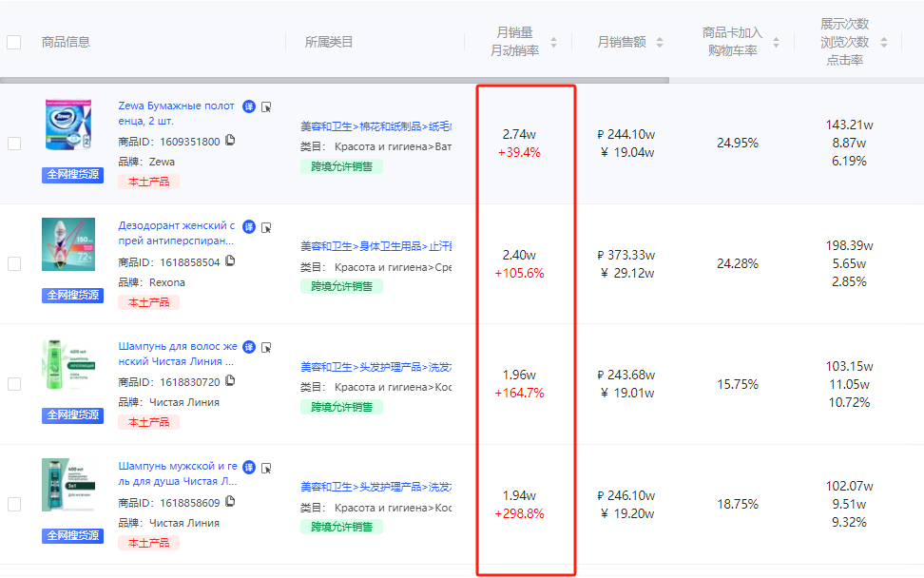This screenshot has height=578, width=924.
Task: Click click-through rate 10.72%
Action: [x=849, y=402]
